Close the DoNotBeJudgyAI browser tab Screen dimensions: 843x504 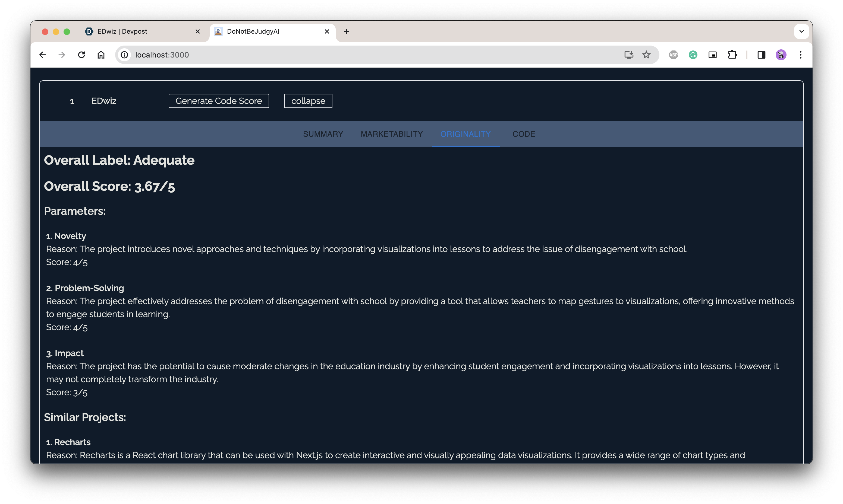tap(327, 31)
